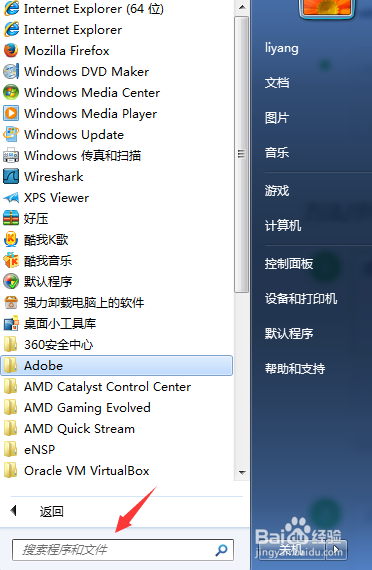
Task: Open 文档 from right pane
Action: coord(277,83)
